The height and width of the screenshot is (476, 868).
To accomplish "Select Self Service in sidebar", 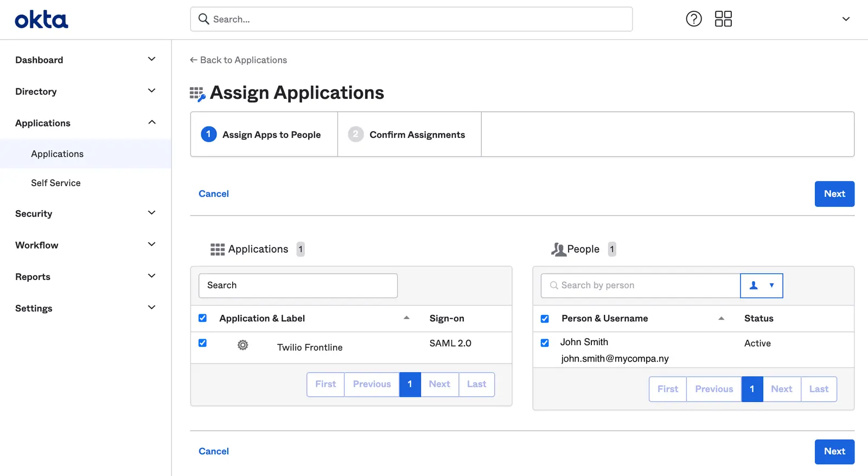I will point(56,183).
